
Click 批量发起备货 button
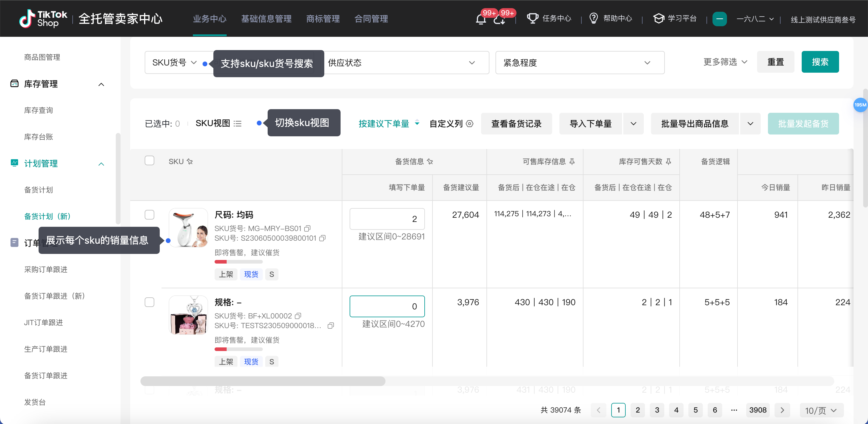(803, 124)
